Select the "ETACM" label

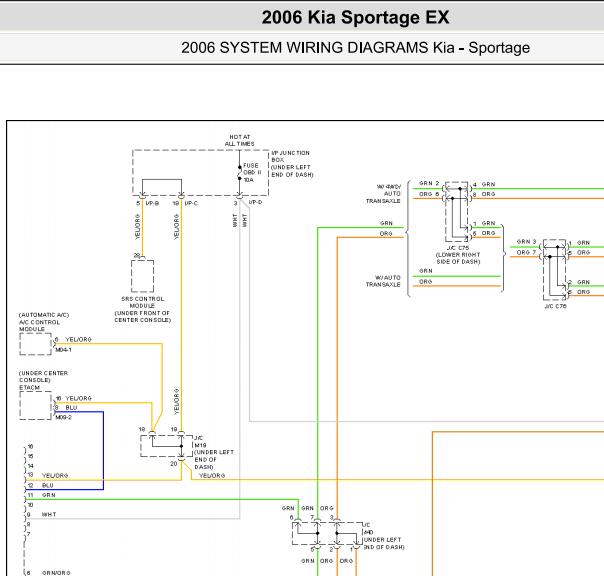(x=29, y=387)
